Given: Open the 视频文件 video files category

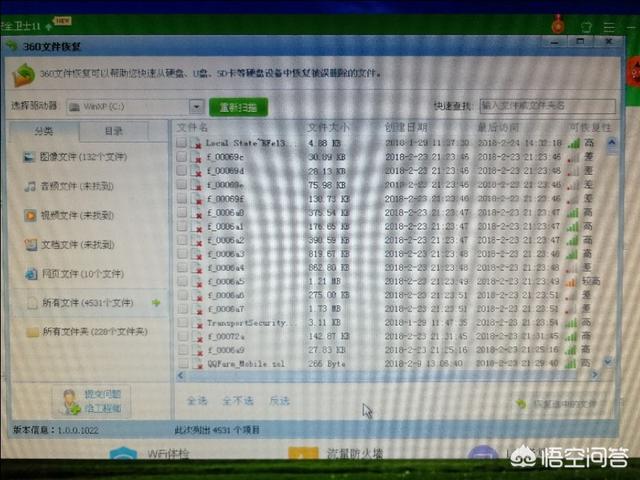Looking at the screenshot, I should tap(74, 216).
